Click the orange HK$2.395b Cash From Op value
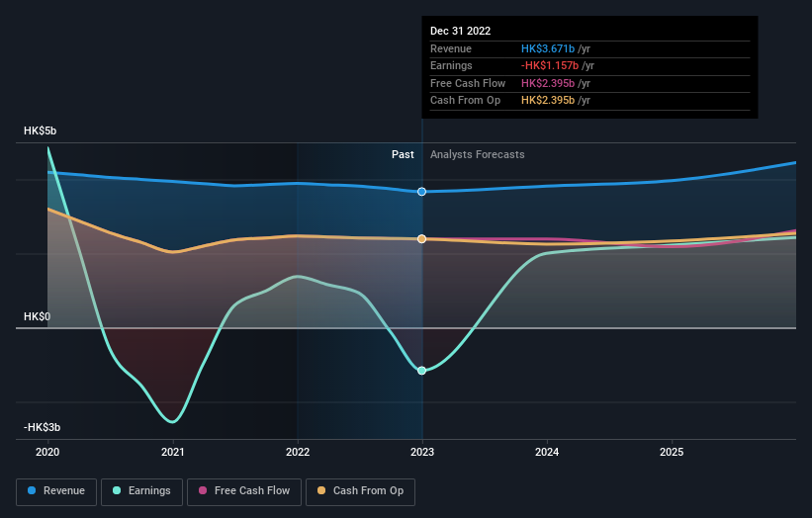Viewport: 812px width, 518px height. click(548, 101)
